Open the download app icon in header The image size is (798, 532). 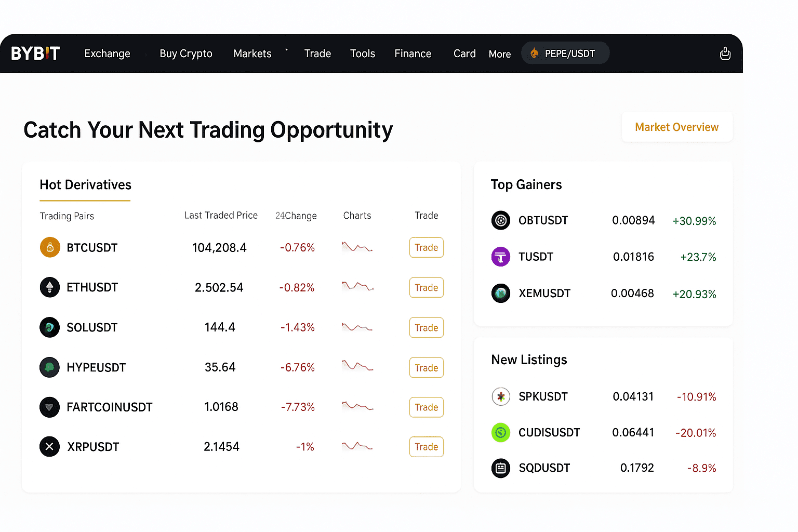pos(725,54)
